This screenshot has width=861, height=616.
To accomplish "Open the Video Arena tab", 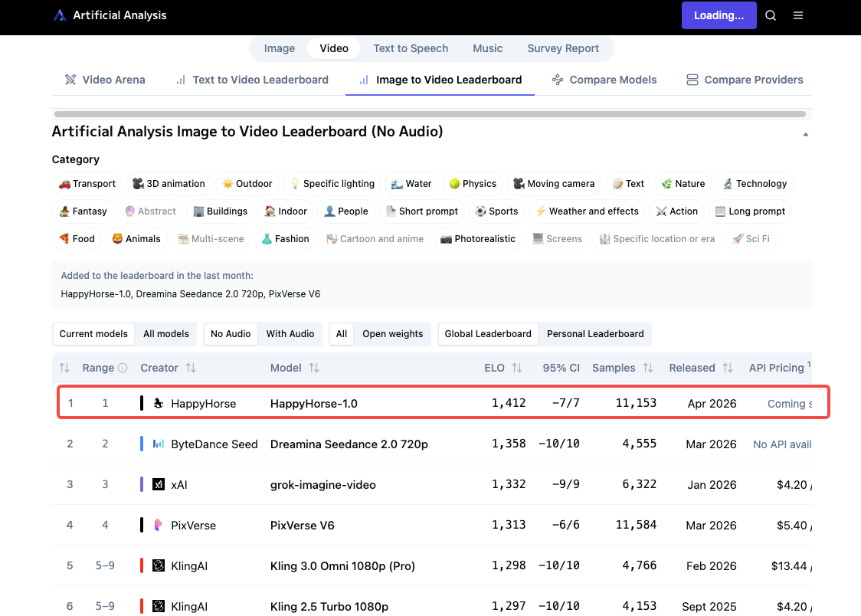I will [105, 80].
